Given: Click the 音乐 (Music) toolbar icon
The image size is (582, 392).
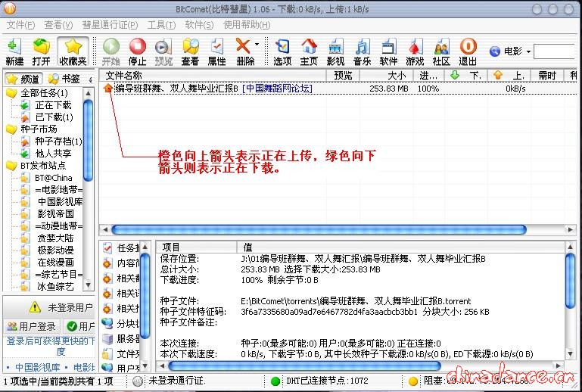Looking at the screenshot, I should 362,51.
